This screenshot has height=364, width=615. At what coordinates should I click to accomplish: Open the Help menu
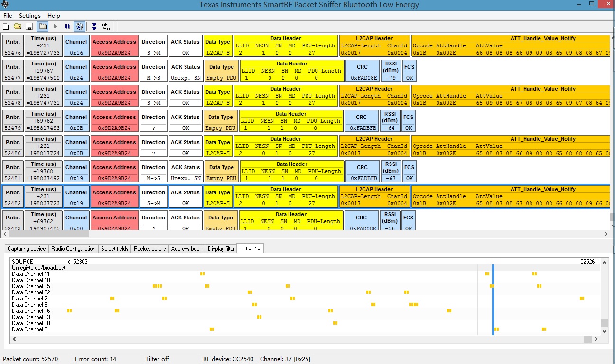(54, 16)
